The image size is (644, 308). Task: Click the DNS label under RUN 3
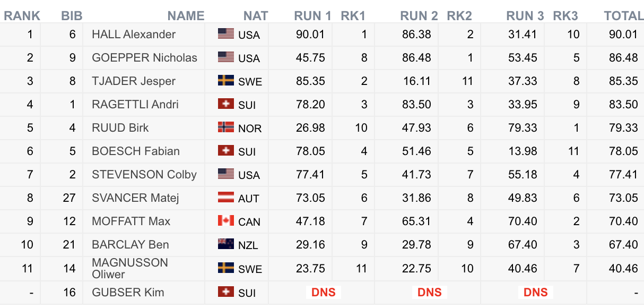point(535,292)
